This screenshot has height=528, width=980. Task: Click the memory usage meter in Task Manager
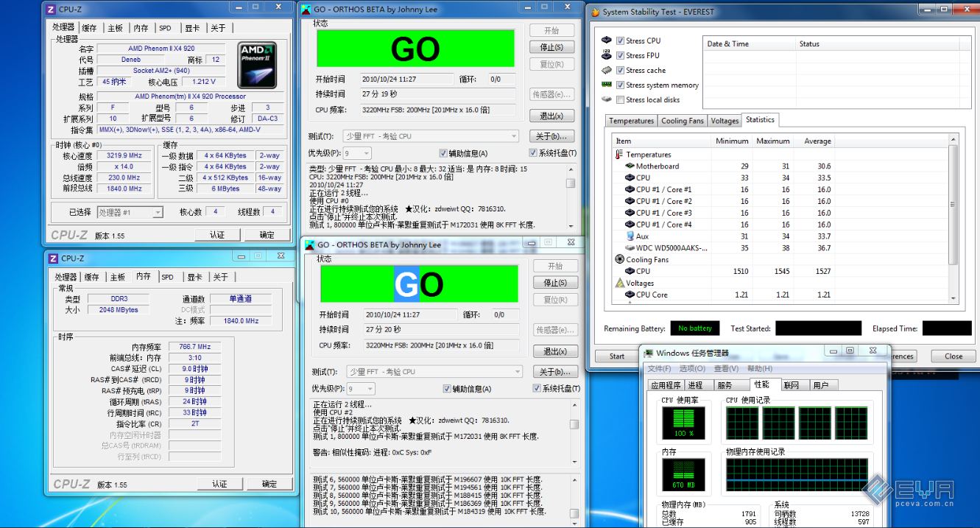click(x=683, y=475)
